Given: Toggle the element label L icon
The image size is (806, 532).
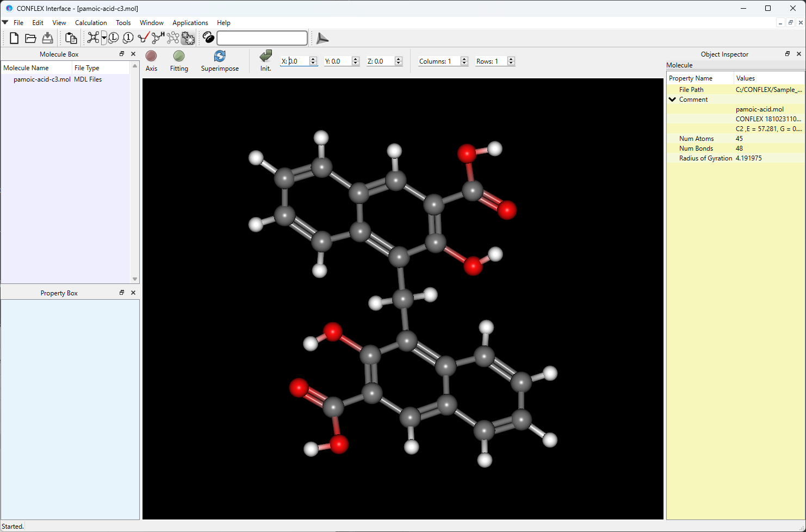Looking at the screenshot, I should pos(114,38).
